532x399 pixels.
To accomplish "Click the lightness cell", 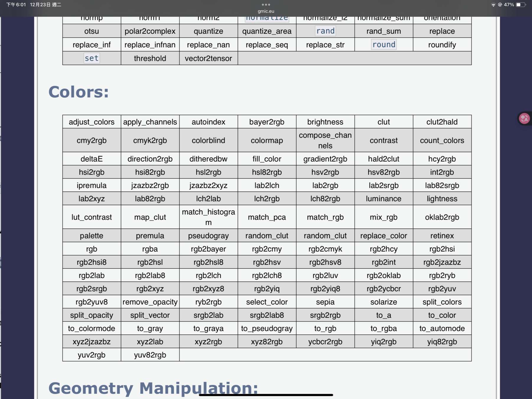I will (442, 199).
